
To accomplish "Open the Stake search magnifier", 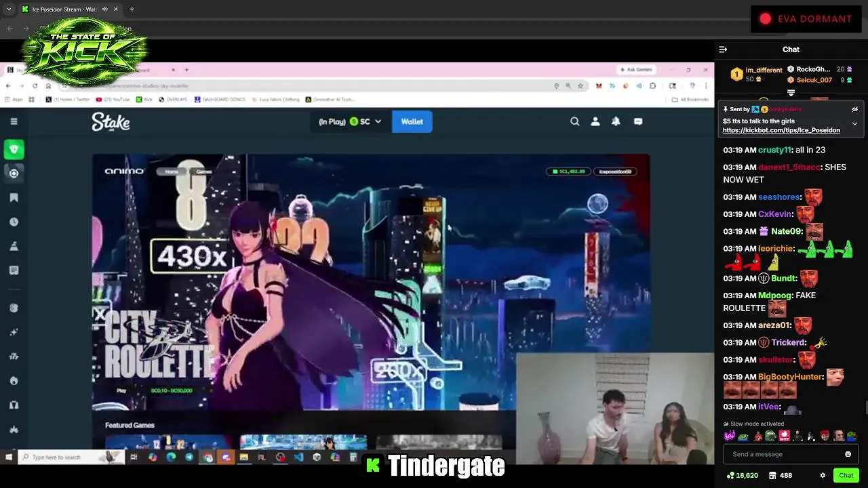I will pos(575,121).
